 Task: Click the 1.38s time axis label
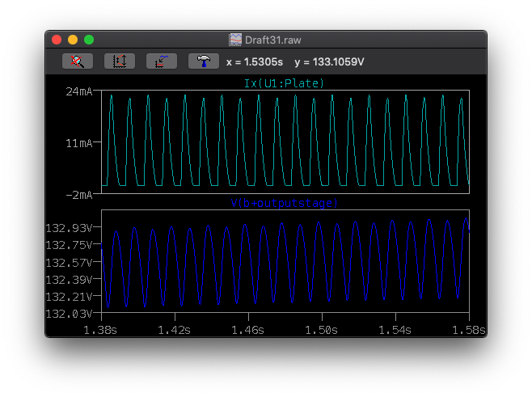click(100, 330)
